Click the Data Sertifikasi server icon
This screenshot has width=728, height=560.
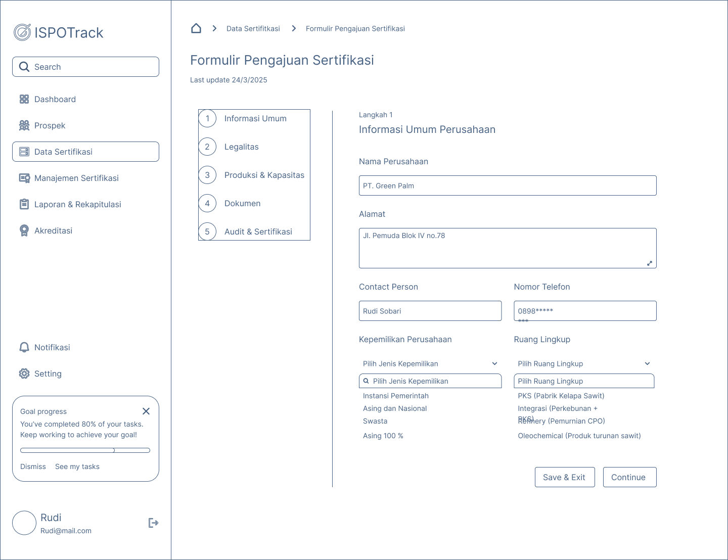tap(24, 152)
